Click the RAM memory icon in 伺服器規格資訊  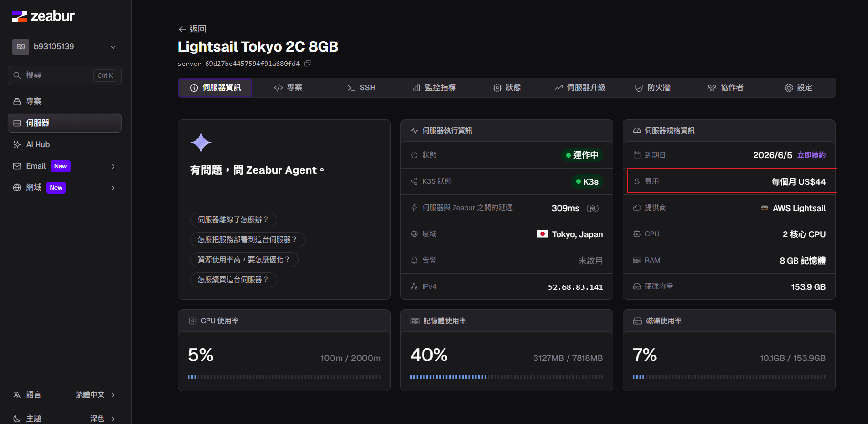pyautogui.click(x=637, y=260)
